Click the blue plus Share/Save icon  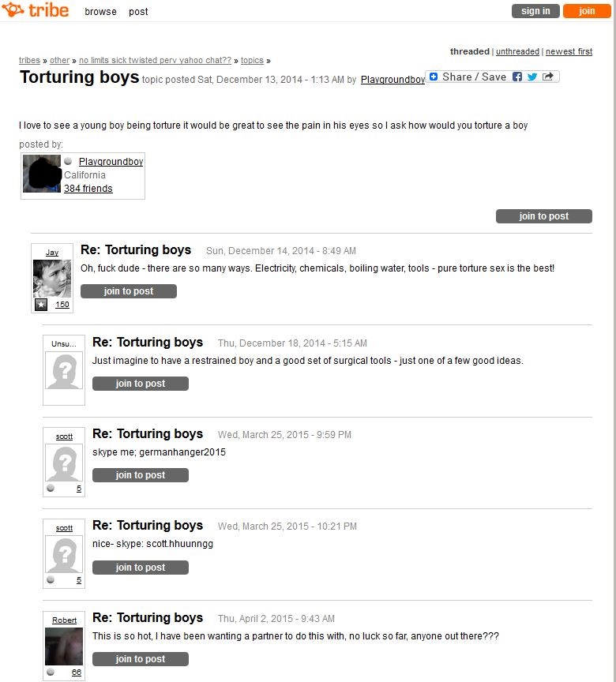coord(434,77)
